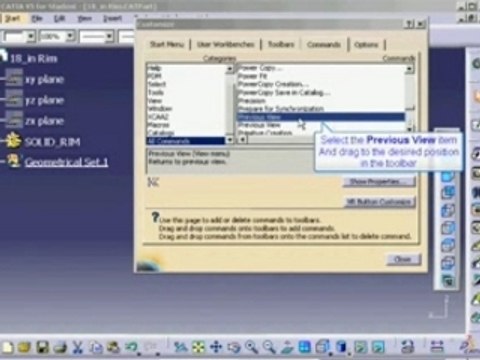
Task: Click the Zoom In magnifier icon
Action: (252, 347)
